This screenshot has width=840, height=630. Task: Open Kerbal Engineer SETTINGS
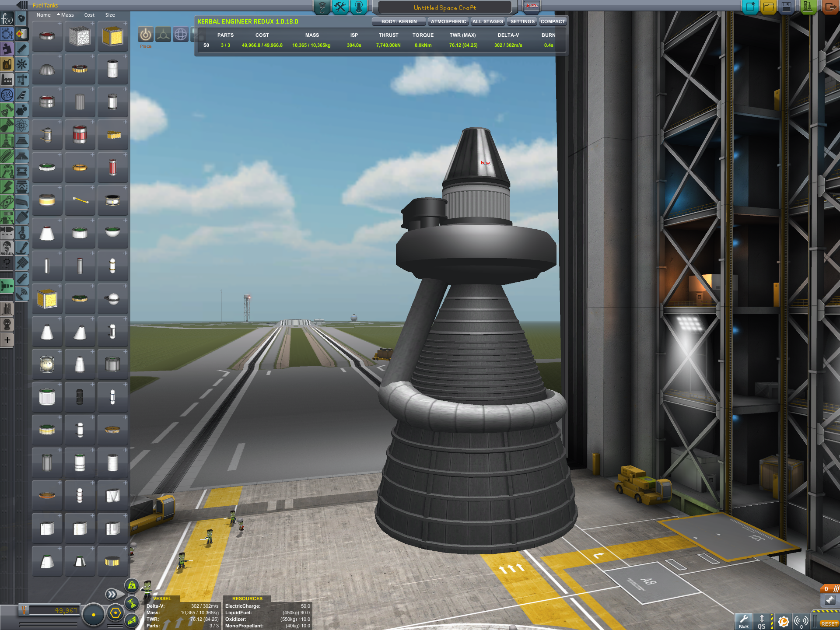pos(522,21)
